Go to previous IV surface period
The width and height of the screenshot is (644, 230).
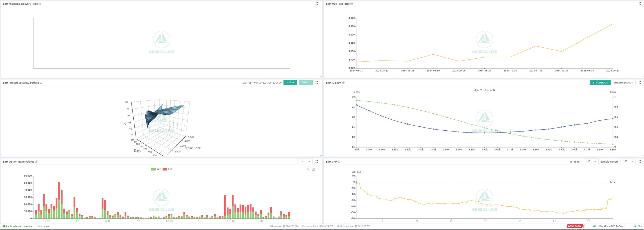(290, 82)
